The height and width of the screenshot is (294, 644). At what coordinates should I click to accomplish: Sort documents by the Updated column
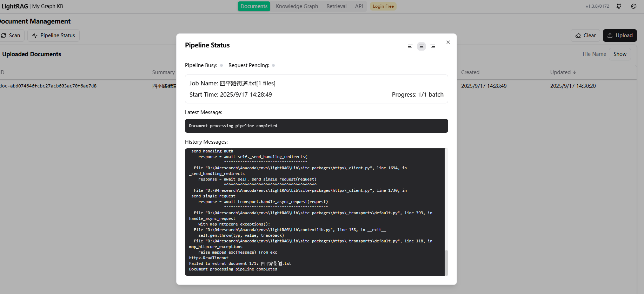[563, 72]
